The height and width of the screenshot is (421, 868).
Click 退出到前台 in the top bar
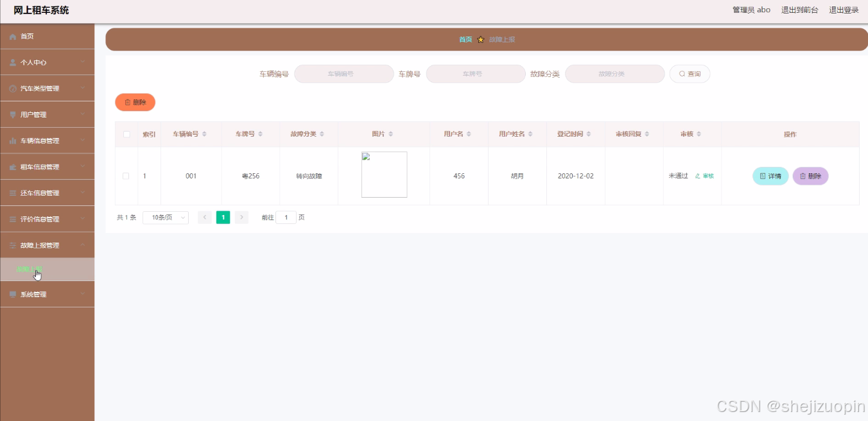coord(799,10)
